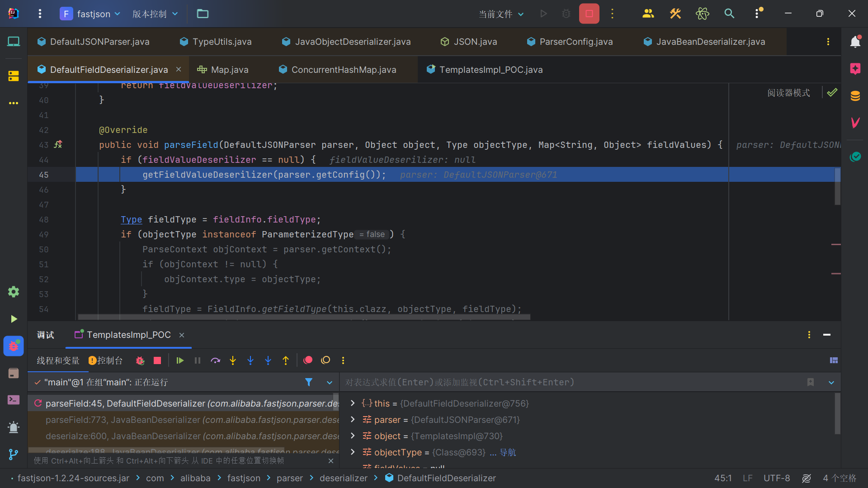Click the atom-shaped AI assistant icon
Viewport: 868px width, 488px height.
click(x=702, y=14)
